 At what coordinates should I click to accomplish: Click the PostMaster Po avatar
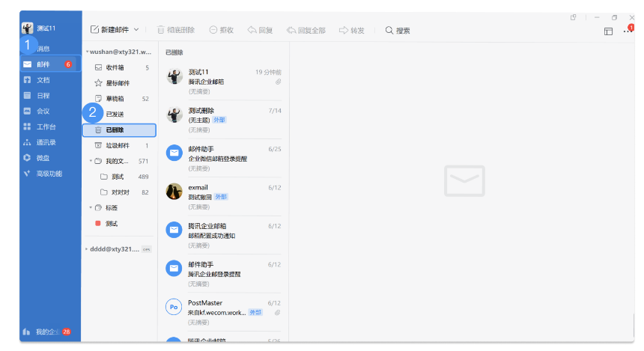(x=174, y=307)
